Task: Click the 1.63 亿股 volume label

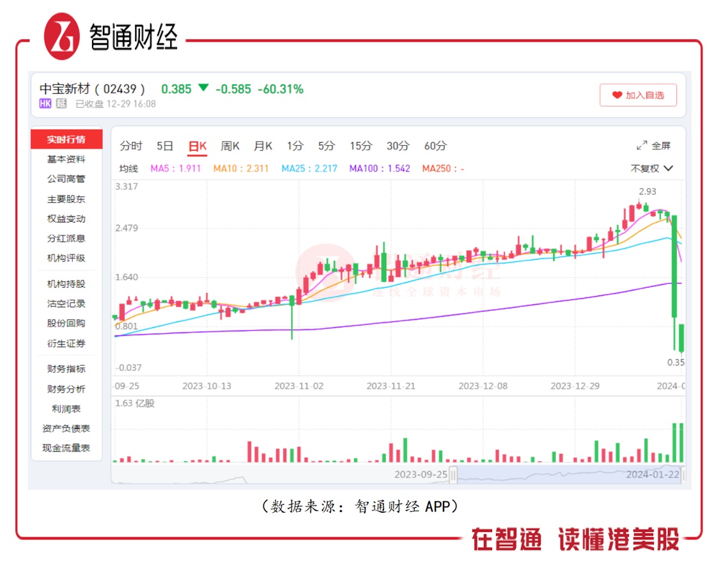Action: tap(135, 403)
